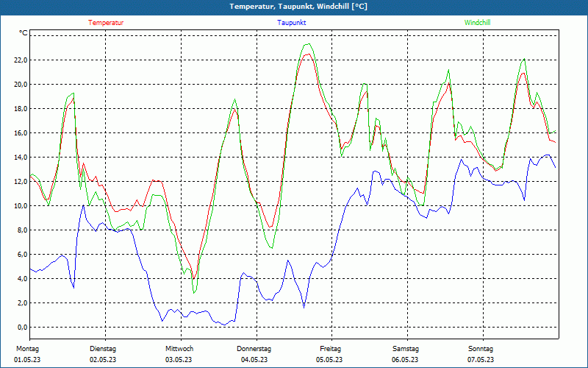The image size is (588, 368).
Task: Click the '05.05.23' date label
Action: [329, 360]
